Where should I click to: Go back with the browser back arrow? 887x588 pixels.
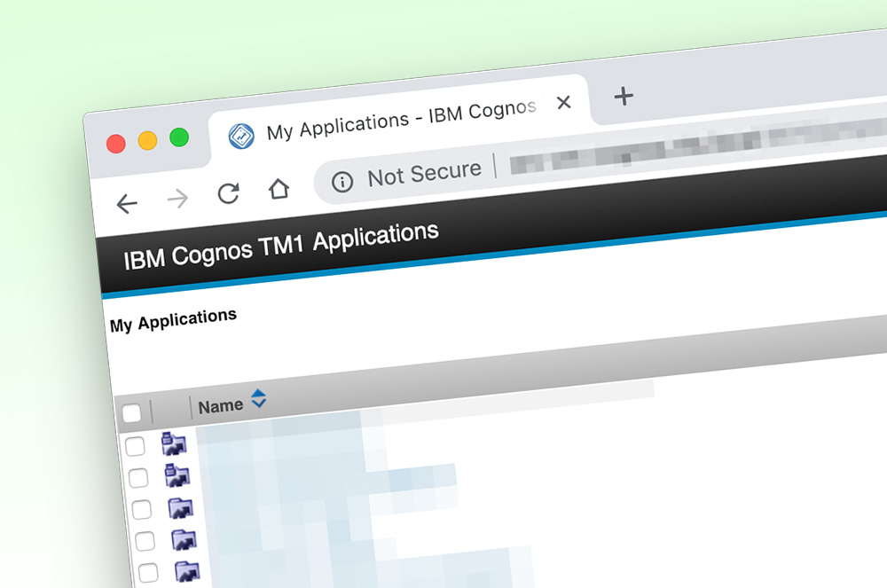[x=127, y=203]
